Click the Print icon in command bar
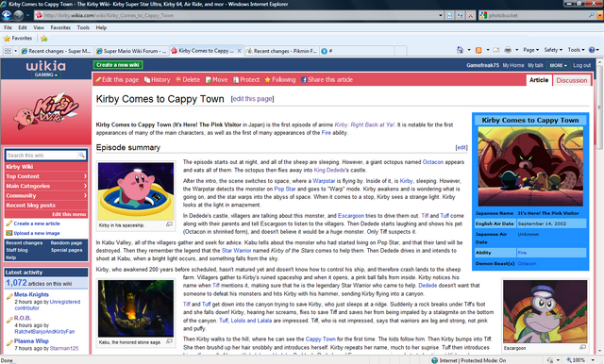The image size is (604, 364). (508, 50)
